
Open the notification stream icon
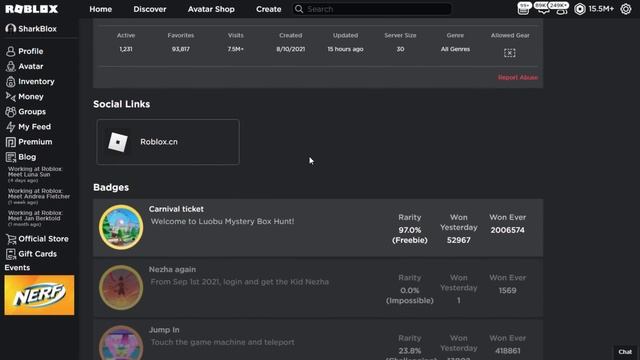coord(523,9)
